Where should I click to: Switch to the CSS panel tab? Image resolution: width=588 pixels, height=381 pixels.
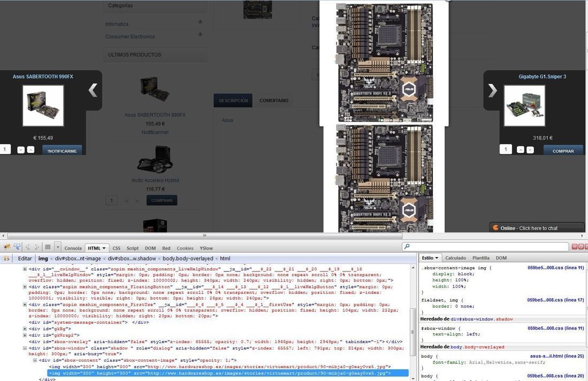116,248
